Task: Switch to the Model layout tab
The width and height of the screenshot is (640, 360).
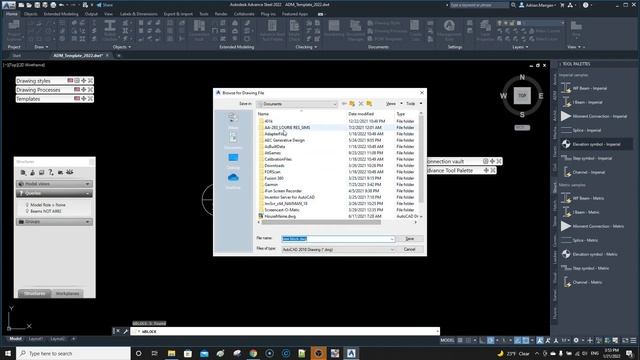Action: tap(16, 339)
